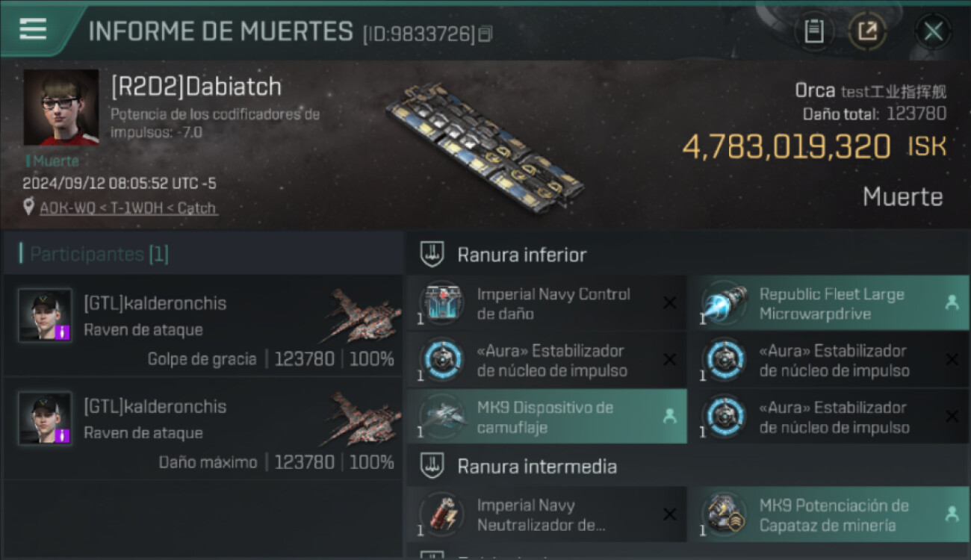Click person marker on MK9 Potenciación de Capataz
971x560 pixels.
pos(952,514)
